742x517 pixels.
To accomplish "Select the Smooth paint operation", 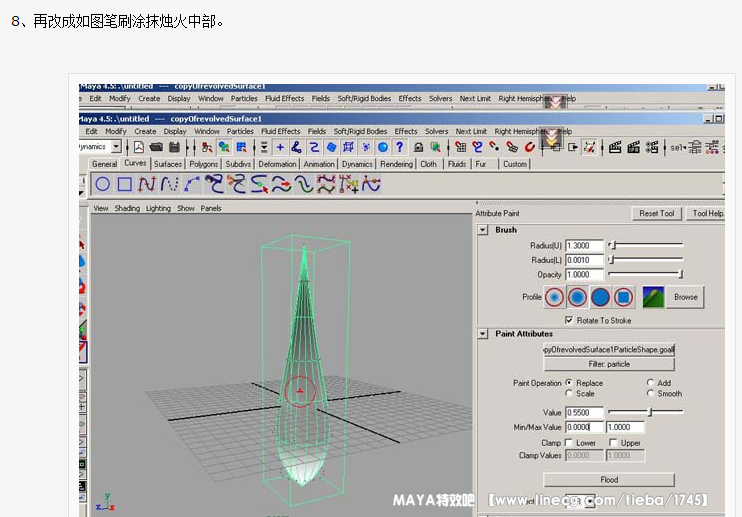I will click(x=651, y=394).
